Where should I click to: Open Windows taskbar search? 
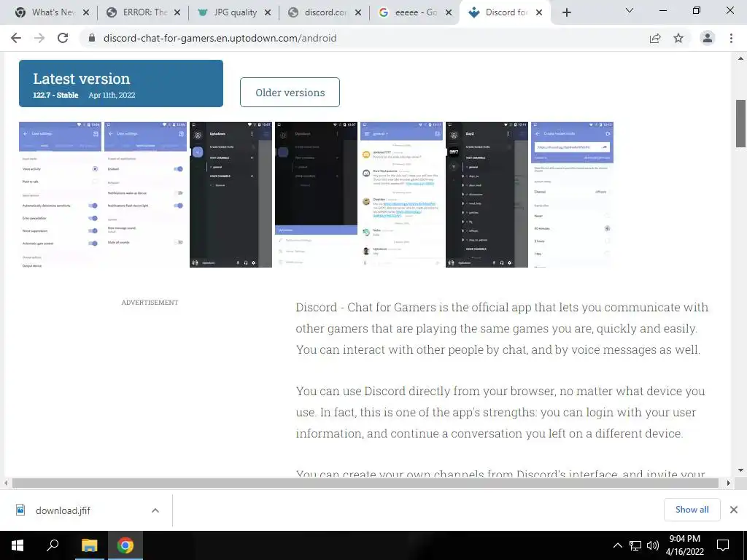tap(53, 545)
